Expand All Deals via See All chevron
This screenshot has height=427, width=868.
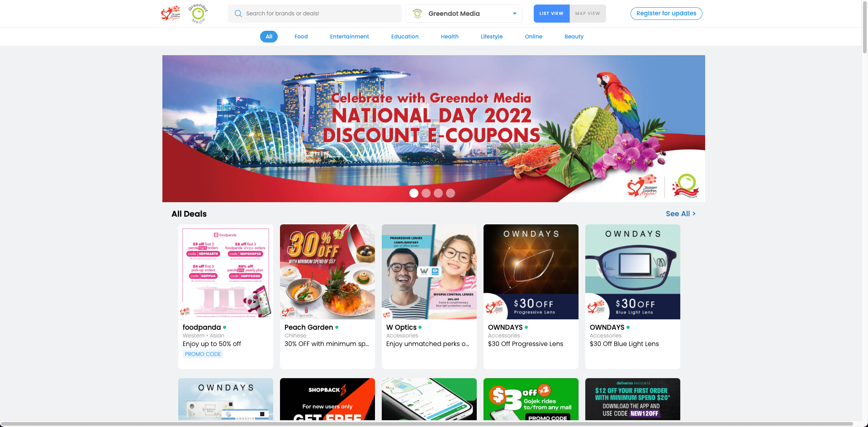tap(694, 213)
